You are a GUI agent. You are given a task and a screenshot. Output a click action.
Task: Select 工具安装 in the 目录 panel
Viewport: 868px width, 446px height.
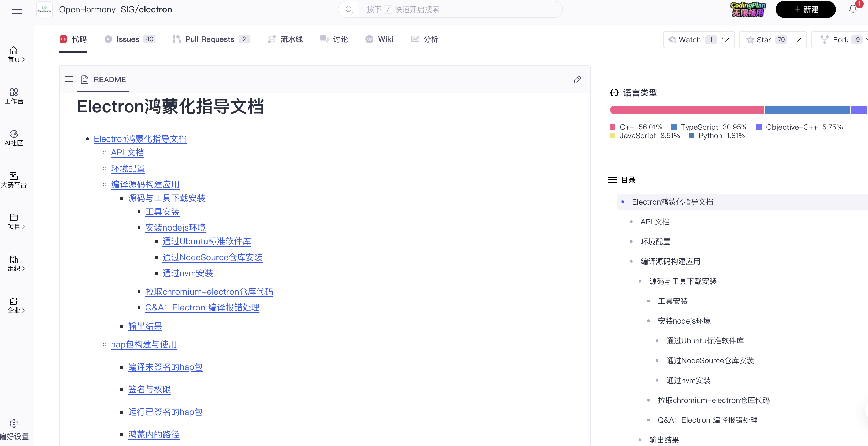click(673, 301)
